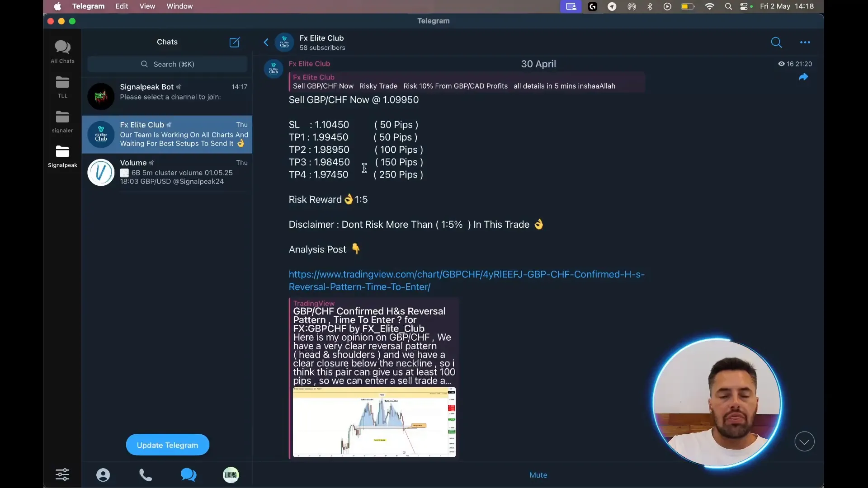Click the TradingView preview title
868x488 pixels.
369,320
